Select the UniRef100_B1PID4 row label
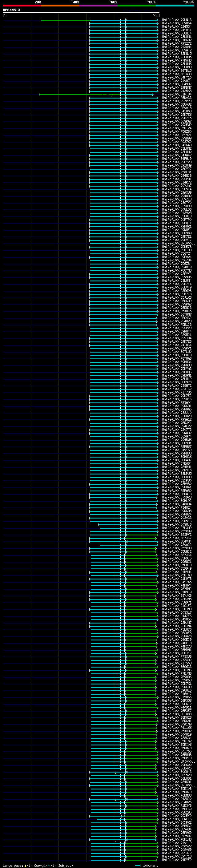 pyautogui.click(x=176, y=94)
